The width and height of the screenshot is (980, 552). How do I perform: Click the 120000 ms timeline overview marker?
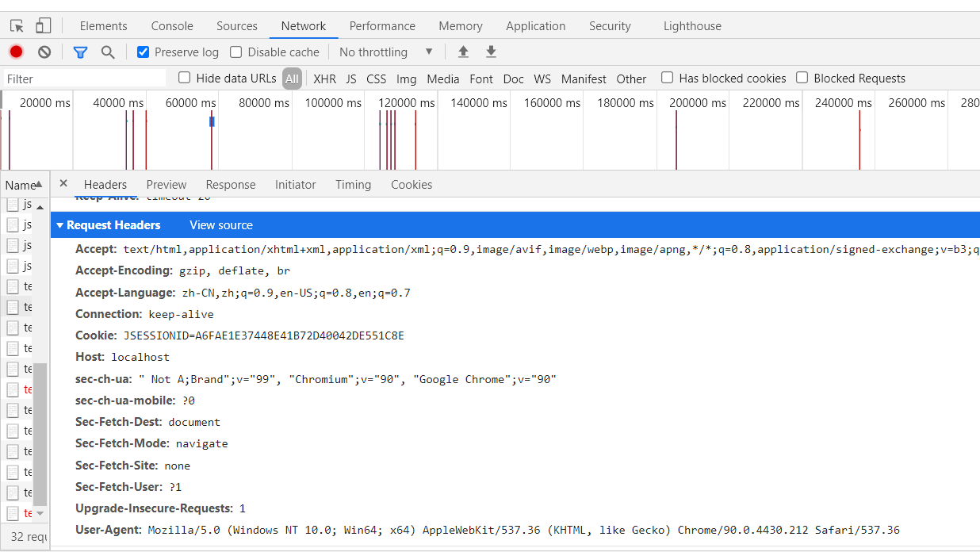[x=406, y=103]
